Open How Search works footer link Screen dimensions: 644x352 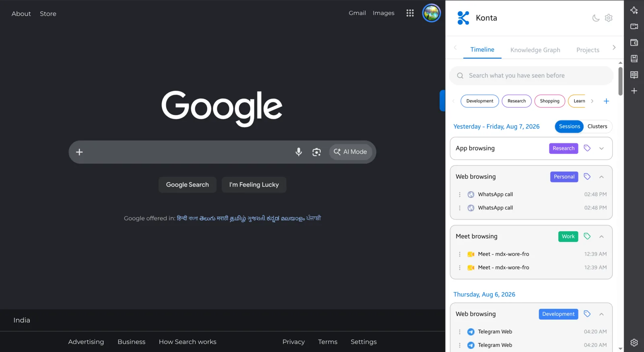(188, 342)
